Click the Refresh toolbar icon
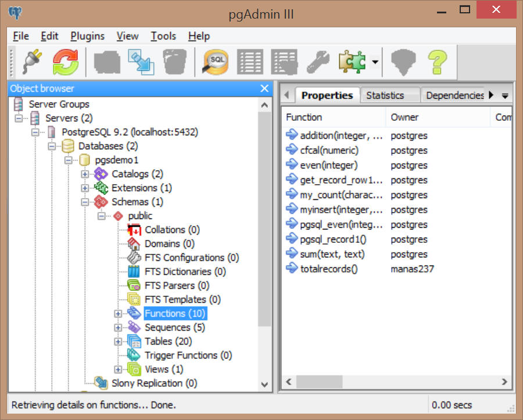 coord(66,62)
